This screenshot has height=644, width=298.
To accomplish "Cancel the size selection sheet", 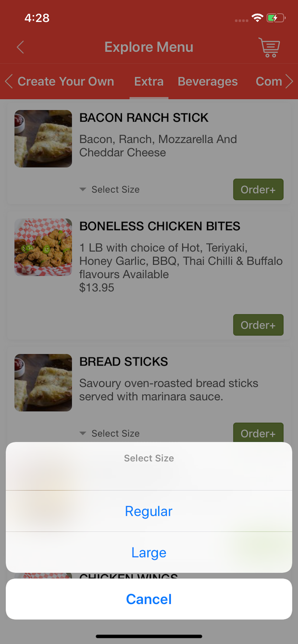I will coord(149,599).
